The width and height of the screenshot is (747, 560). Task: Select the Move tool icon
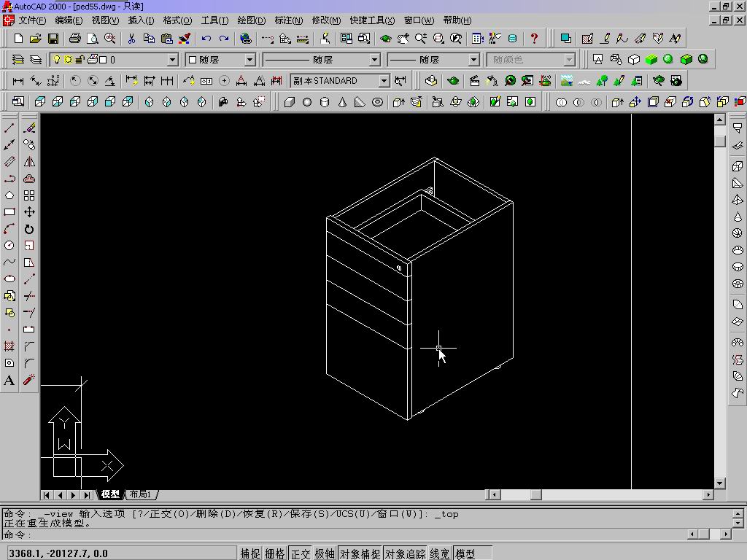tap(29, 212)
